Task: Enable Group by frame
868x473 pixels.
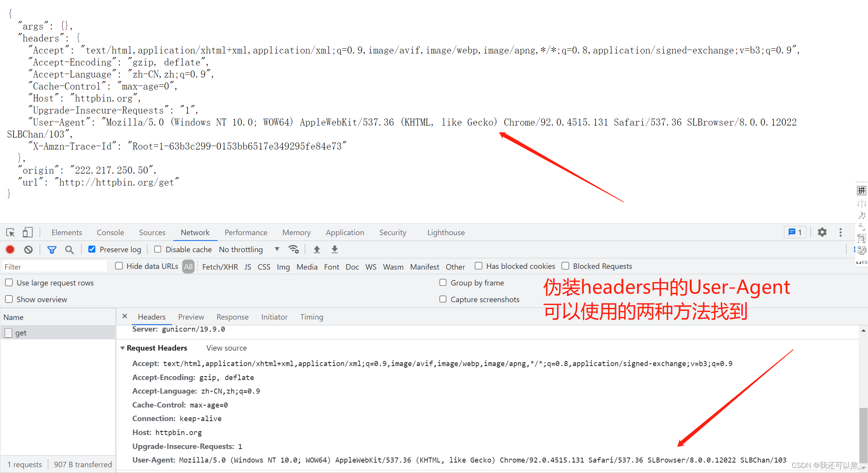Action: [443, 282]
